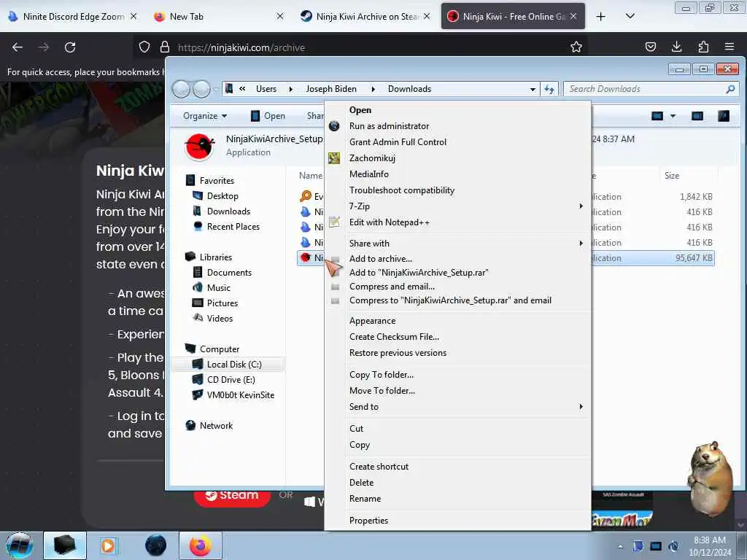Switch to Ninja Kiwi Archive on Steam tab
The height and width of the screenshot is (560, 747).
point(365,17)
